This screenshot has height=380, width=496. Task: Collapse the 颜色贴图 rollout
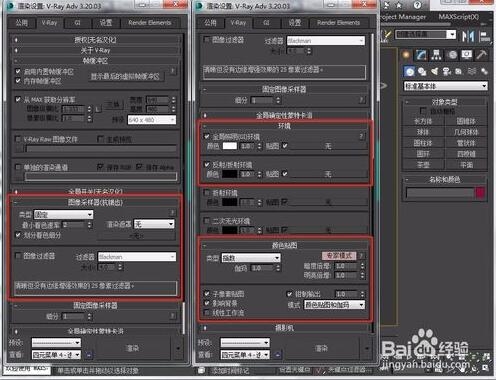284,245
